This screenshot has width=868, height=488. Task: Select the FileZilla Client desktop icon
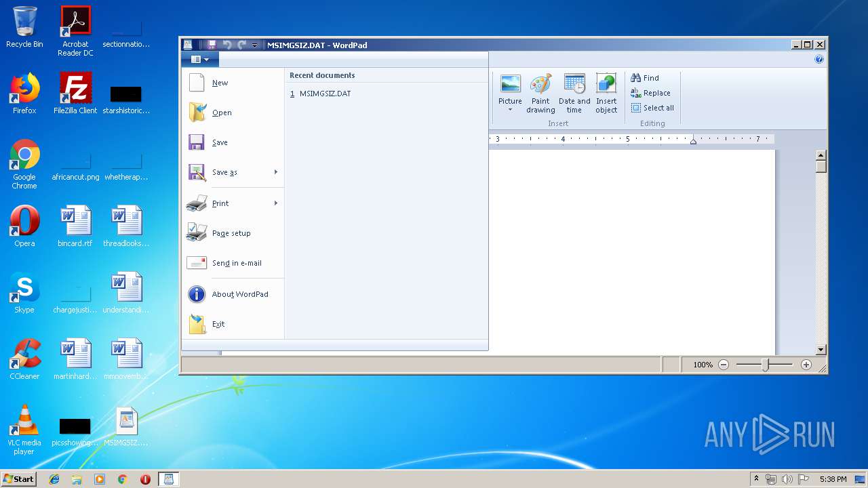pyautogui.click(x=75, y=94)
